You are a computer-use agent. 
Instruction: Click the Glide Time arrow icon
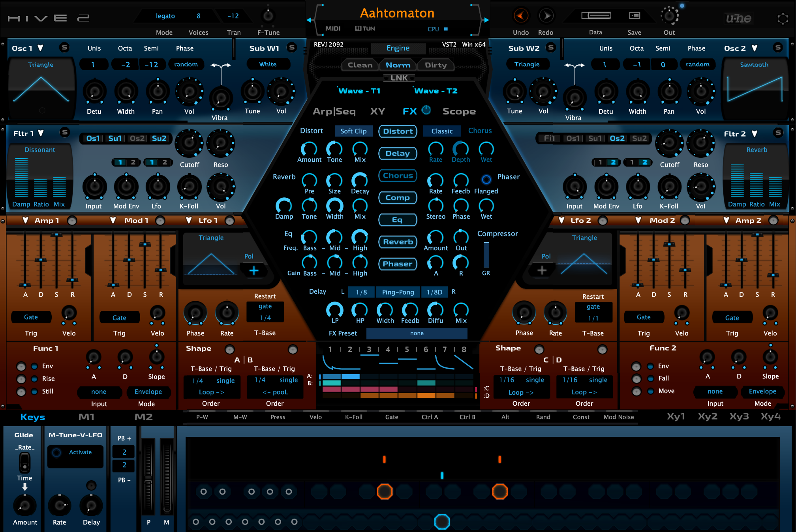point(24,487)
